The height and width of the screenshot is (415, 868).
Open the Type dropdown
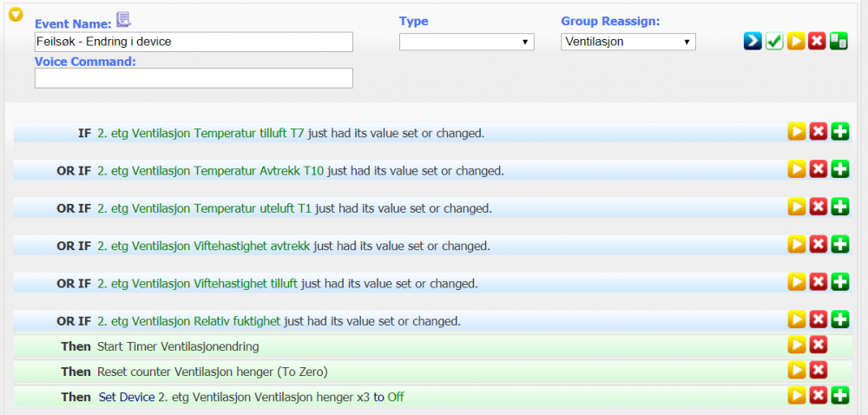[x=466, y=42]
